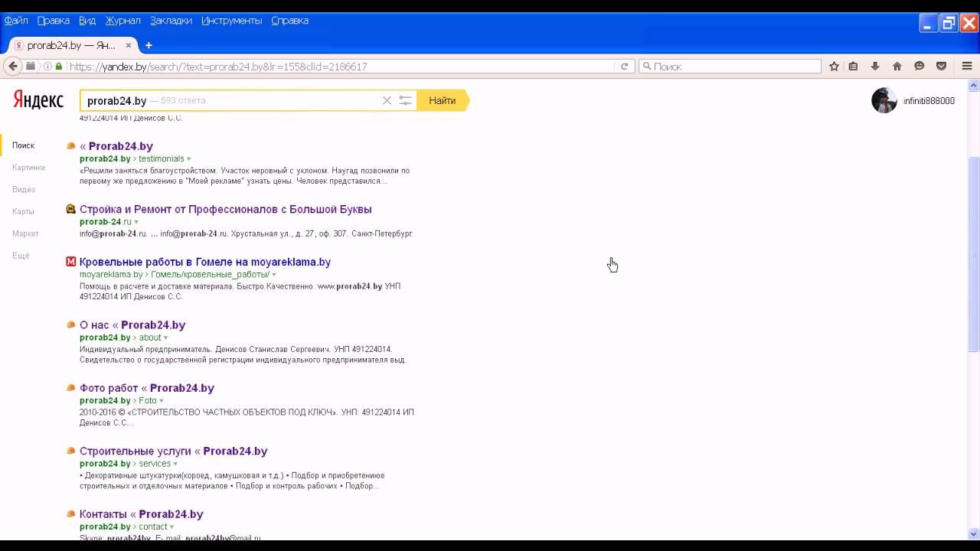This screenshot has width=980, height=551.
Task: Switch to Маркет in Yandex sidebar
Action: tap(25, 233)
